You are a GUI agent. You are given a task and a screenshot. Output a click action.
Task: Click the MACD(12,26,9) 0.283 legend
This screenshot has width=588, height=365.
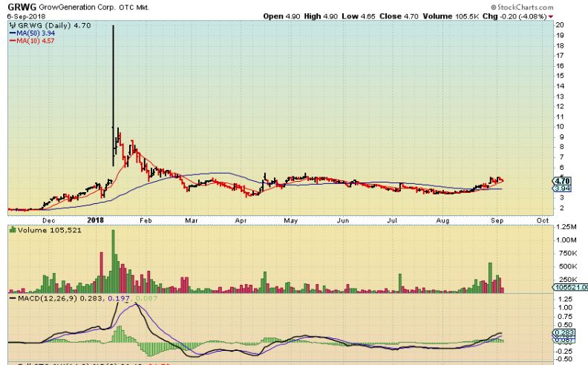point(62,299)
